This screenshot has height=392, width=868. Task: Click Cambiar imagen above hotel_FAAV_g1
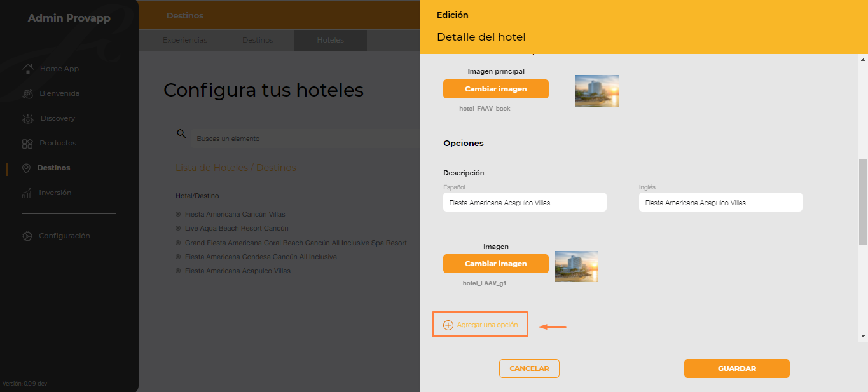coord(496,264)
